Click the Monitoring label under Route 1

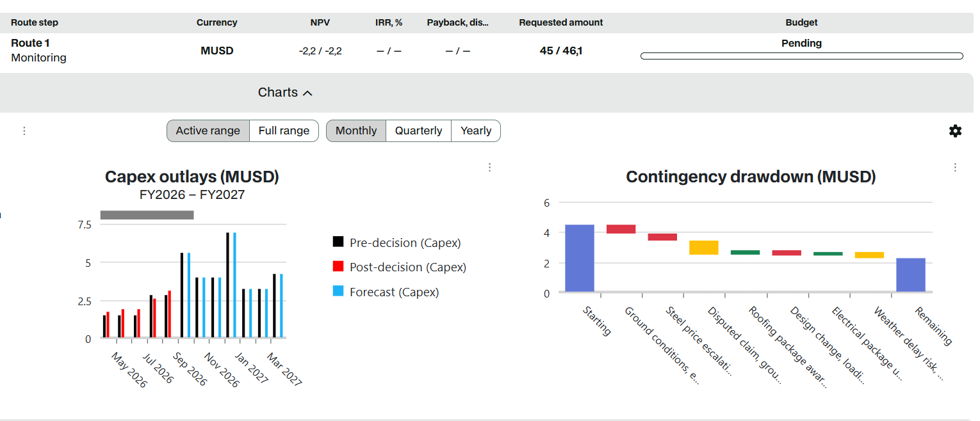pyautogui.click(x=38, y=58)
